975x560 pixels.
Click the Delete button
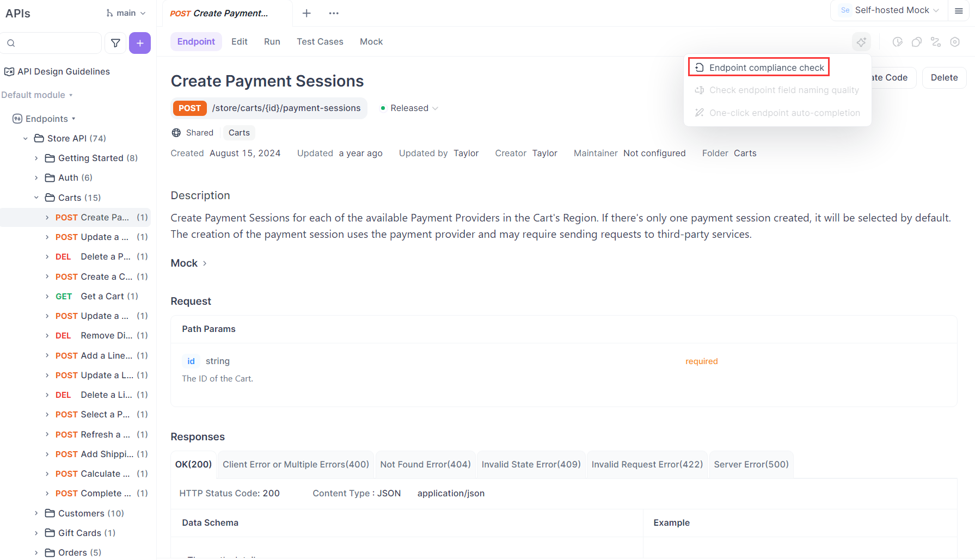pos(944,77)
